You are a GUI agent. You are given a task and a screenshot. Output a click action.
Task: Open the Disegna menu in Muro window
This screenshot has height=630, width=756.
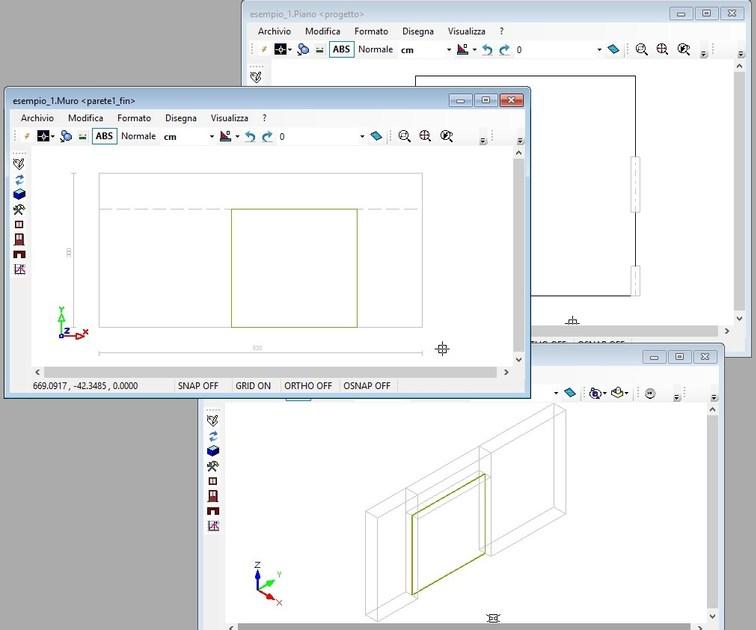181,118
